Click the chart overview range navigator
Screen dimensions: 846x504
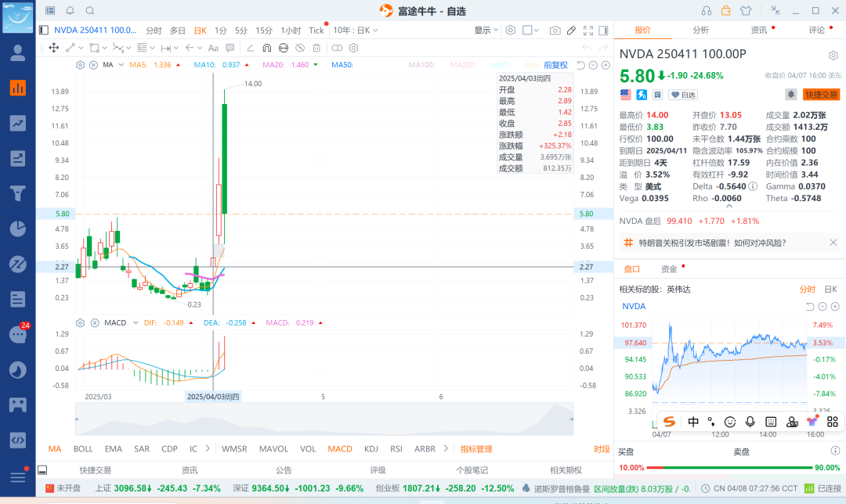click(x=324, y=419)
